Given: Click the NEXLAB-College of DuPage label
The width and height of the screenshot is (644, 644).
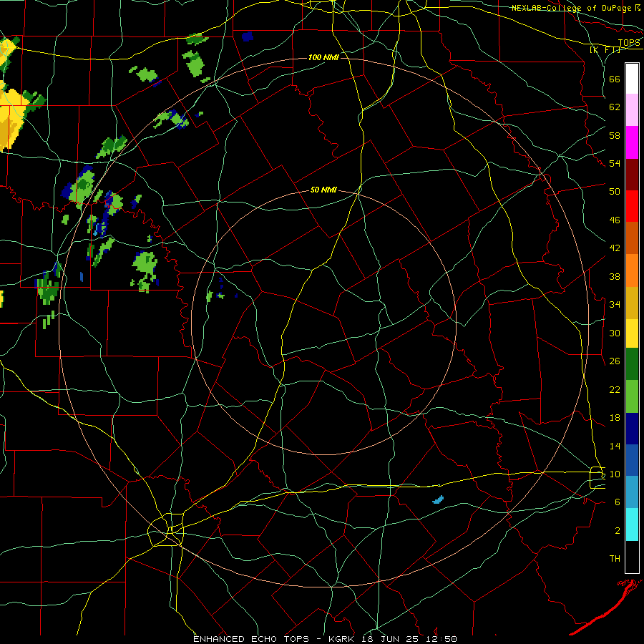Looking at the screenshot, I should pos(575,8).
